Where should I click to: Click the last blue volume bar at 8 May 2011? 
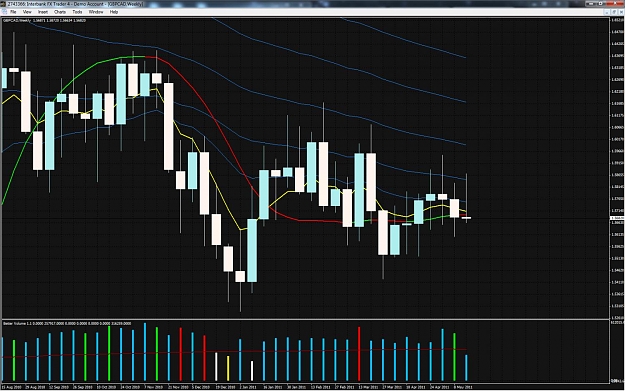click(x=466, y=368)
